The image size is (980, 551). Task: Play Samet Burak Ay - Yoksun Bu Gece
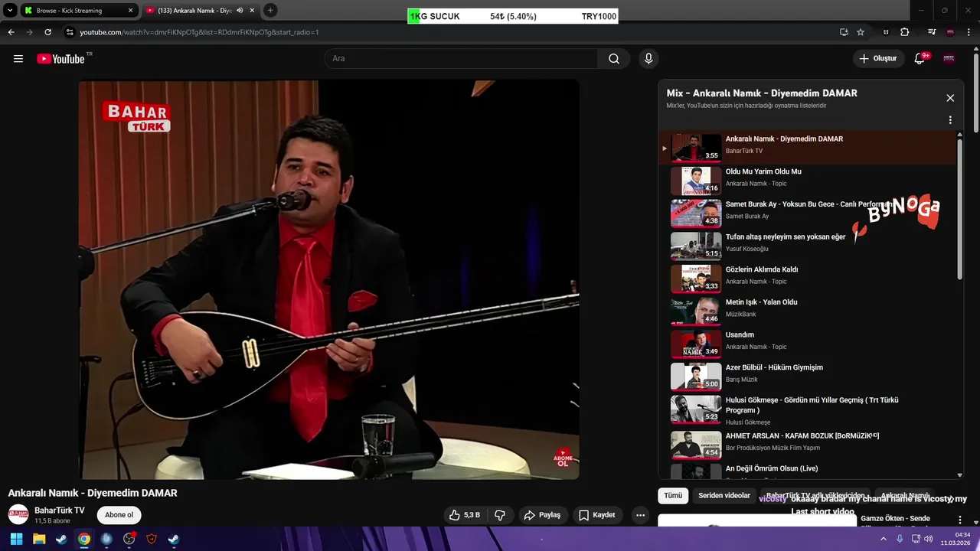pyautogui.click(x=808, y=214)
